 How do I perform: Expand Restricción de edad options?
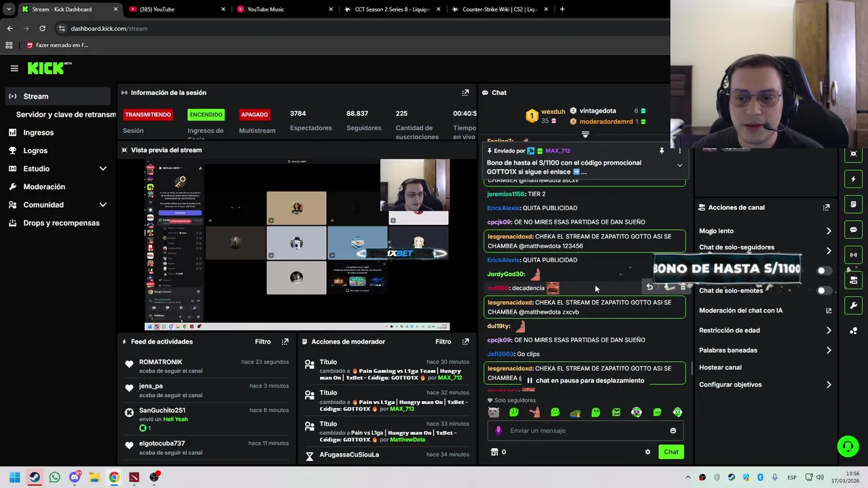tap(829, 330)
